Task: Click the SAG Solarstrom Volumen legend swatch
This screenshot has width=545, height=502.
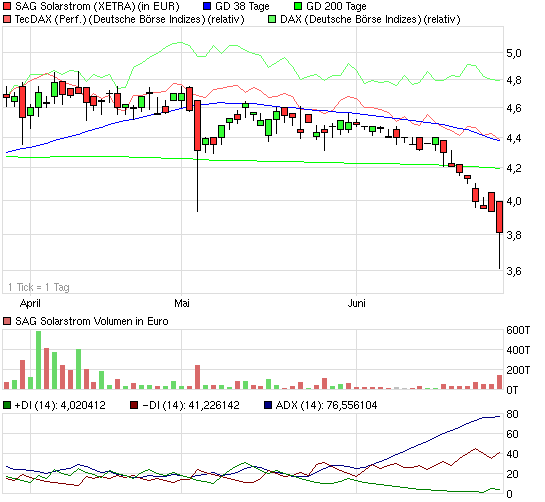Action: (x=7, y=321)
